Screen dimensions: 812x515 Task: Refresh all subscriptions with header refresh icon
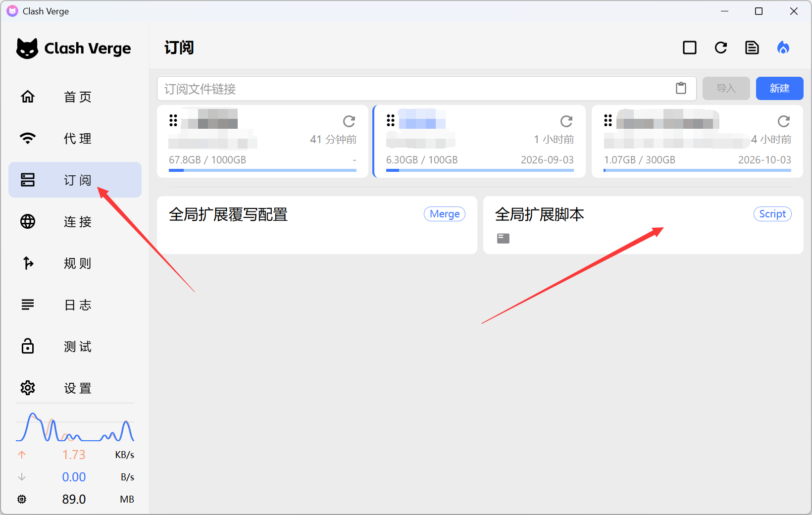tap(721, 48)
